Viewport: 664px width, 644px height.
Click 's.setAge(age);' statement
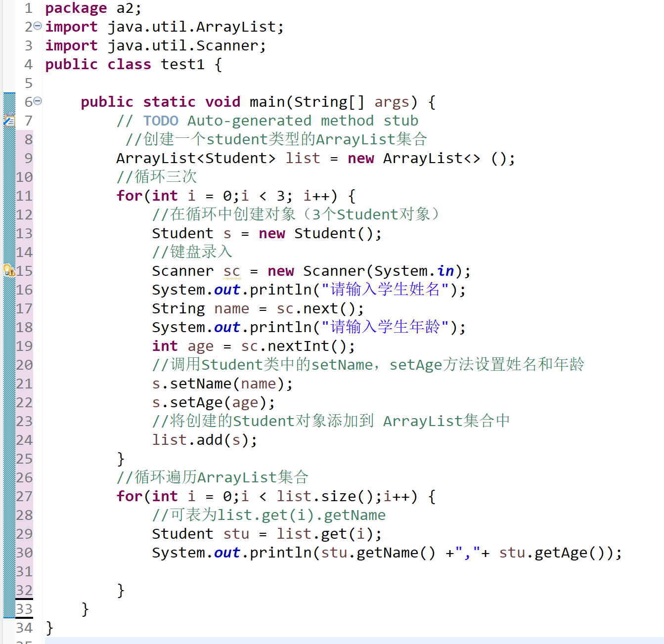214,402
